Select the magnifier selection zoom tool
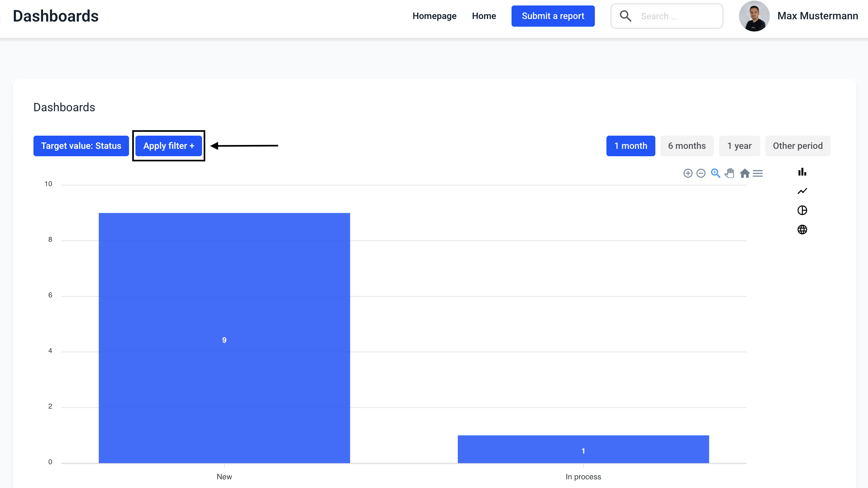This screenshot has height=488, width=868. click(x=716, y=173)
